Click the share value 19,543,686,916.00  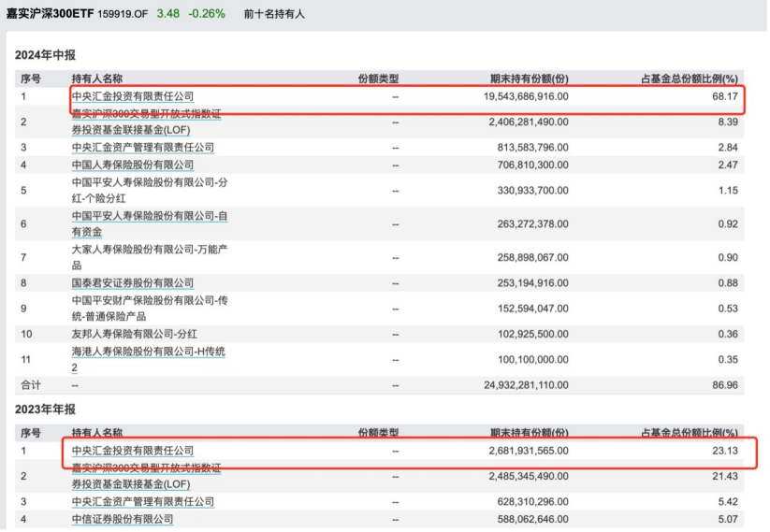(x=526, y=96)
